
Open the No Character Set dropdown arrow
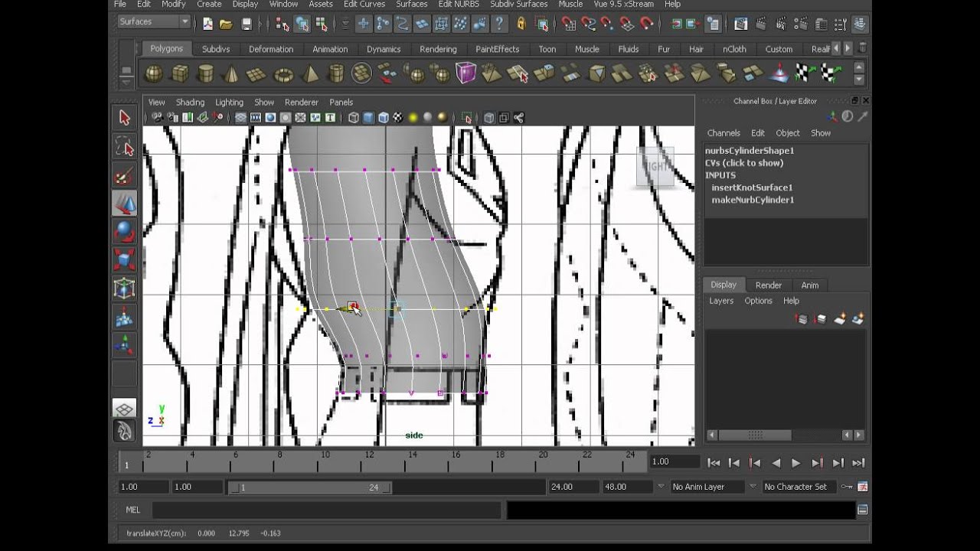753,487
